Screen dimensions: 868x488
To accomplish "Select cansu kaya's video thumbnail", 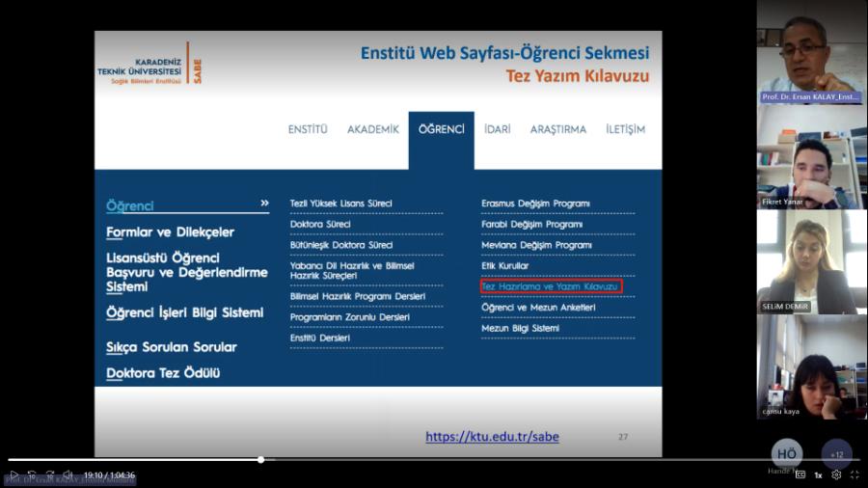I will [811, 366].
